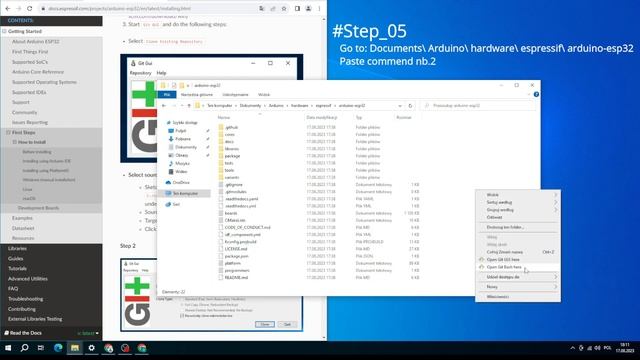Open the browser profile avatar
This screenshot has height=360, width=640.
click(x=309, y=9)
